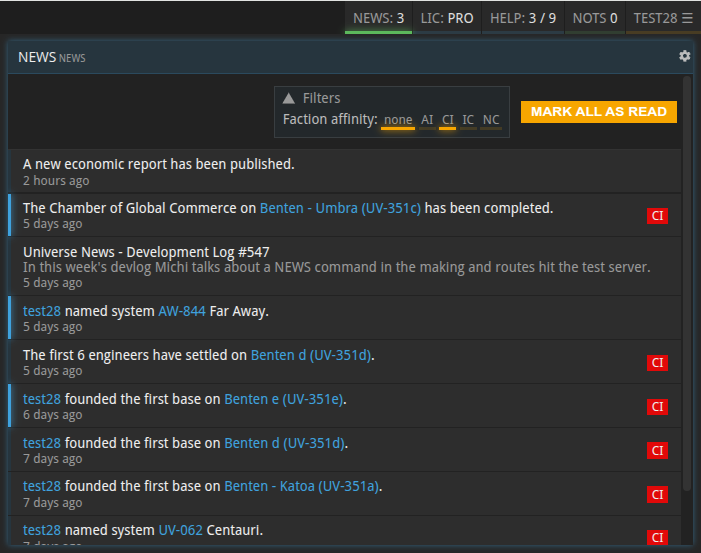Click CI badge on Chamber of Commerce news
The image size is (701, 553).
coord(657,216)
